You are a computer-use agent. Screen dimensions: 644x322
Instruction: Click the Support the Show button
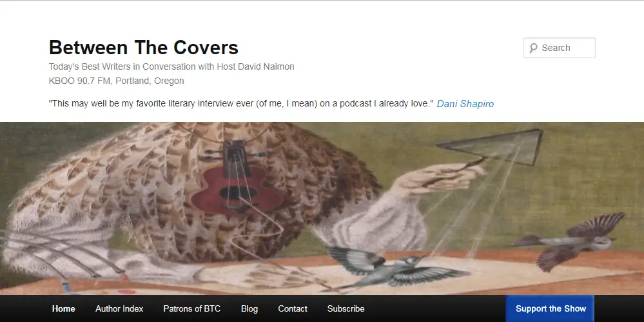(x=551, y=308)
